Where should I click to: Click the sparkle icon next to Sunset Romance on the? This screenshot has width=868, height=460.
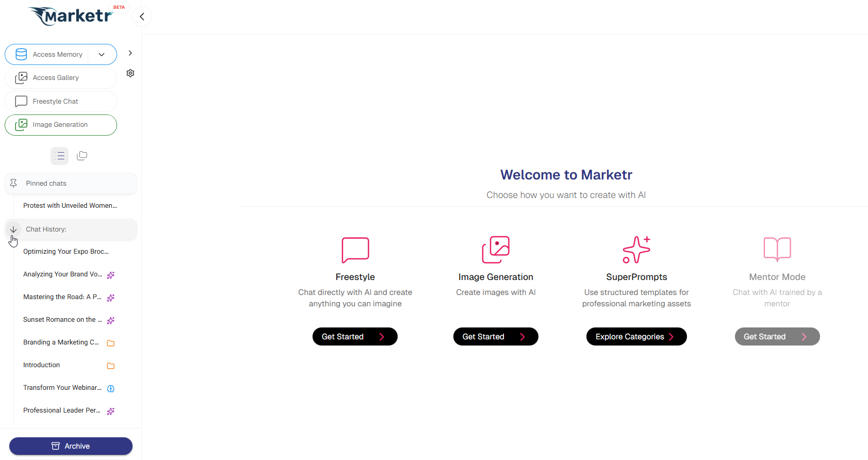click(110, 320)
